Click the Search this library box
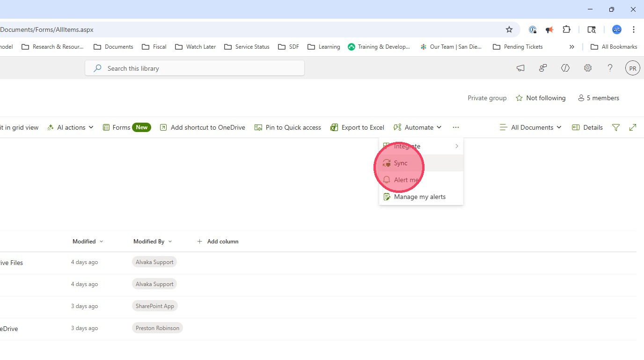This screenshot has width=644, height=360. (195, 68)
